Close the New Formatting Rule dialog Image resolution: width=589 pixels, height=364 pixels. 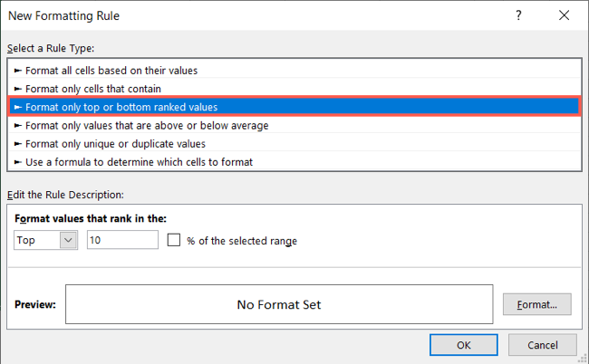coord(564,16)
